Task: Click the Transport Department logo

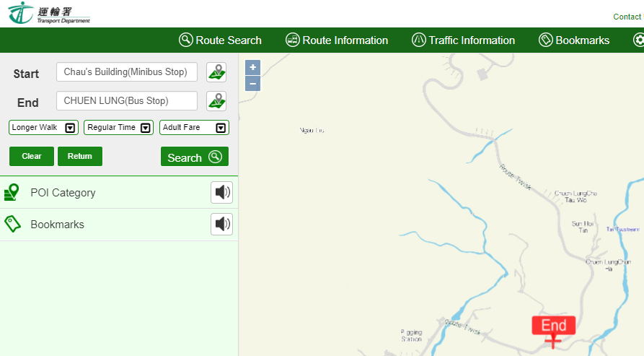Action: coord(49,13)
